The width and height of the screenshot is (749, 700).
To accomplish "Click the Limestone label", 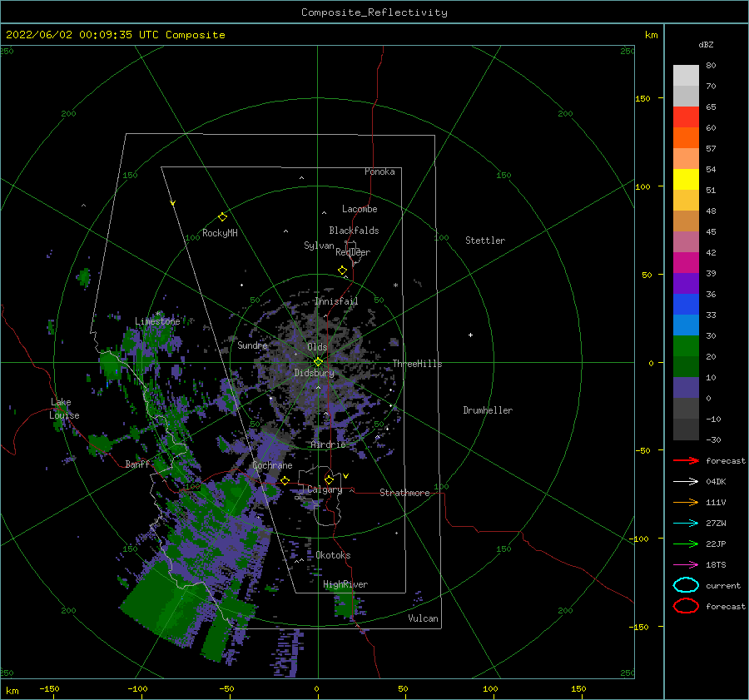I will click(157, 321).
